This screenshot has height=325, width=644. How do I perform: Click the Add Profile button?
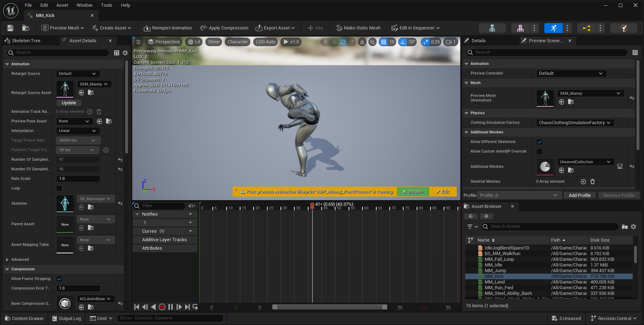[x=579, y=195]
